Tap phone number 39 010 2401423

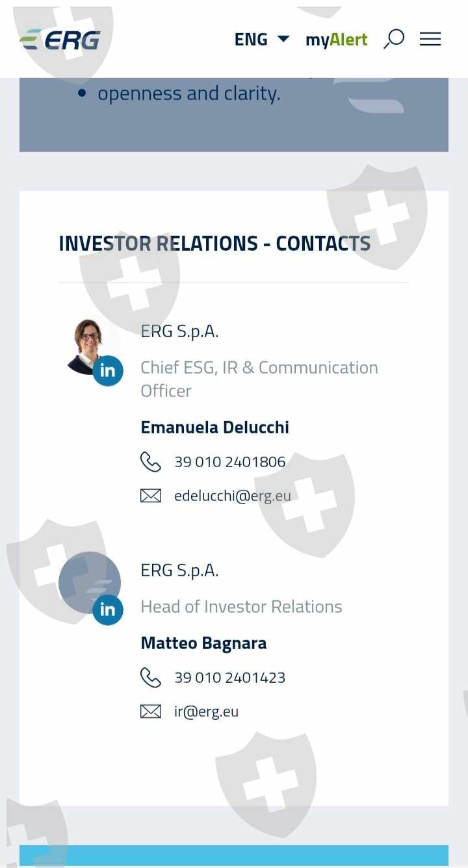[229, 678]
